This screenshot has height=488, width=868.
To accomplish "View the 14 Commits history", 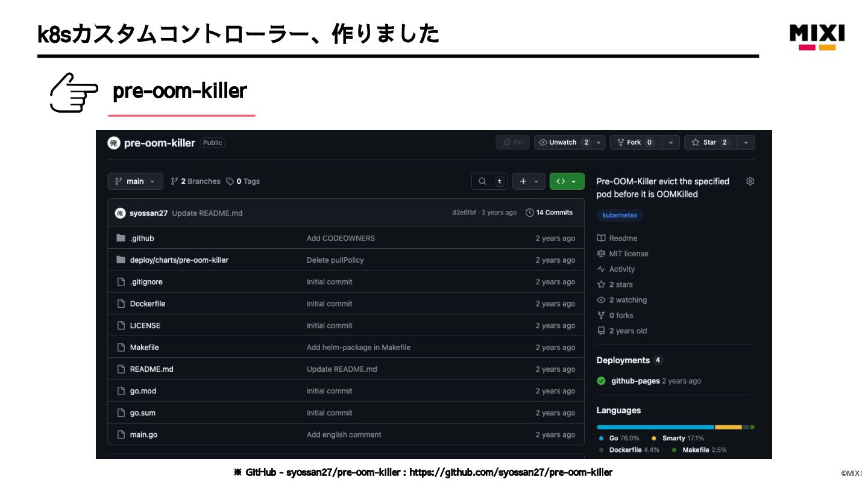I will click(549, 213).
